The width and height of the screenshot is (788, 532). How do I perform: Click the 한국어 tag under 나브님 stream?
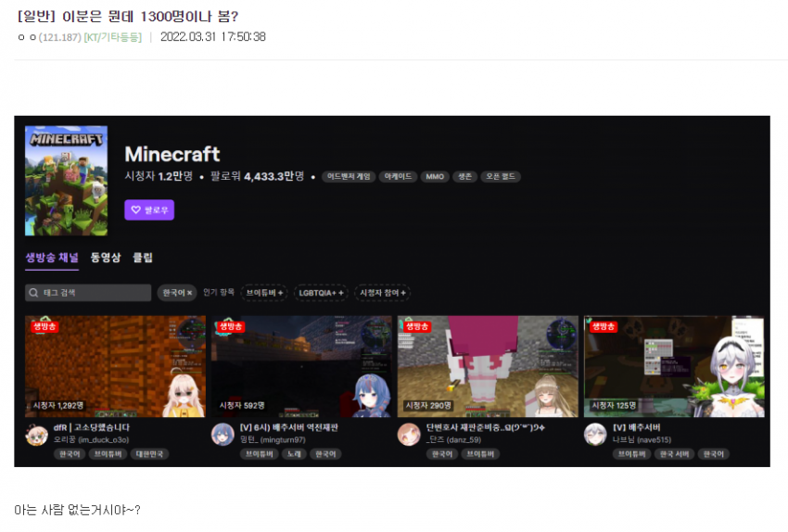coord(714,454)
